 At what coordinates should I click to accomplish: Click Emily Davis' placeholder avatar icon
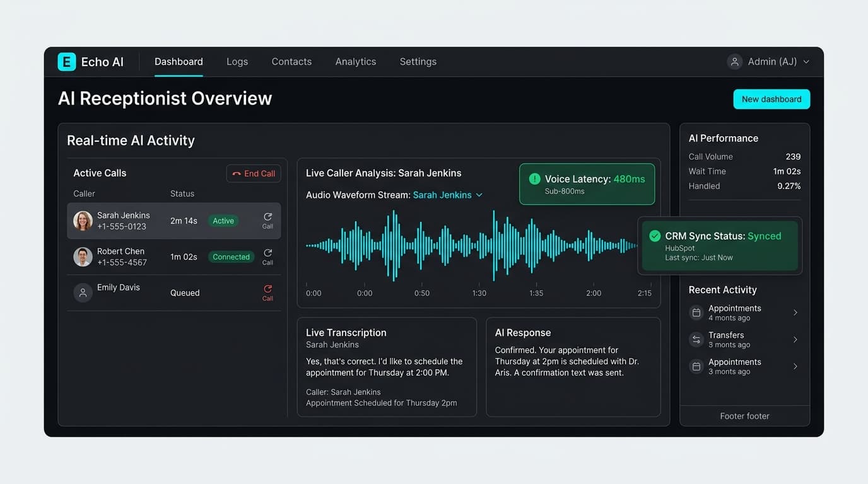click(x=83, y=292)
